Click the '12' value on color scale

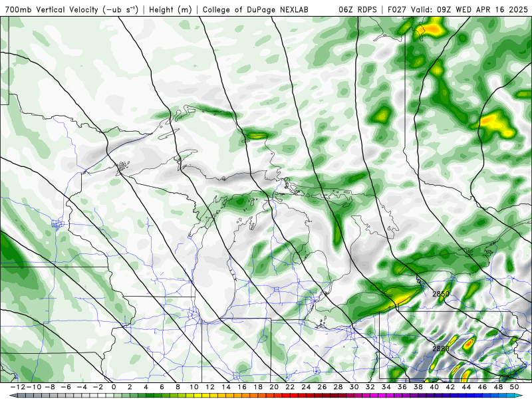click(210, 387)
